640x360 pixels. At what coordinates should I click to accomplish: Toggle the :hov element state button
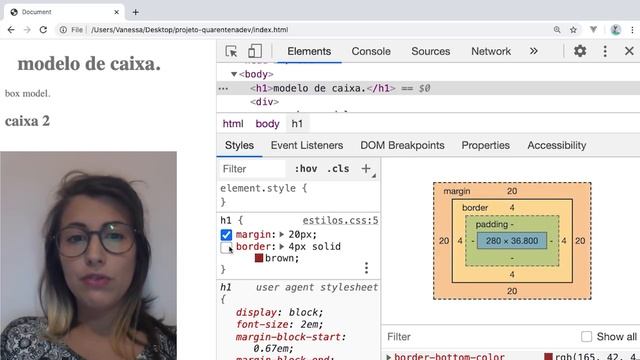[x=306, y=169]
